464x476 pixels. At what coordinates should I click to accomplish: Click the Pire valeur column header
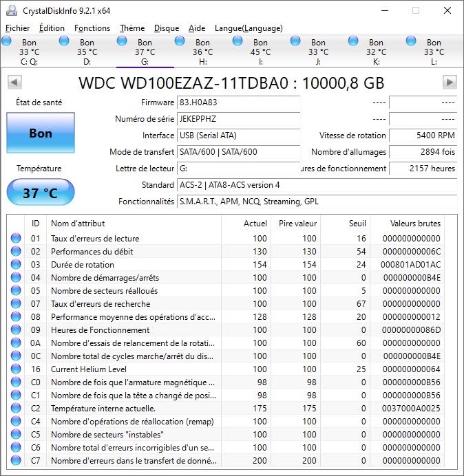pyautogui.click(x=295, y=224)
